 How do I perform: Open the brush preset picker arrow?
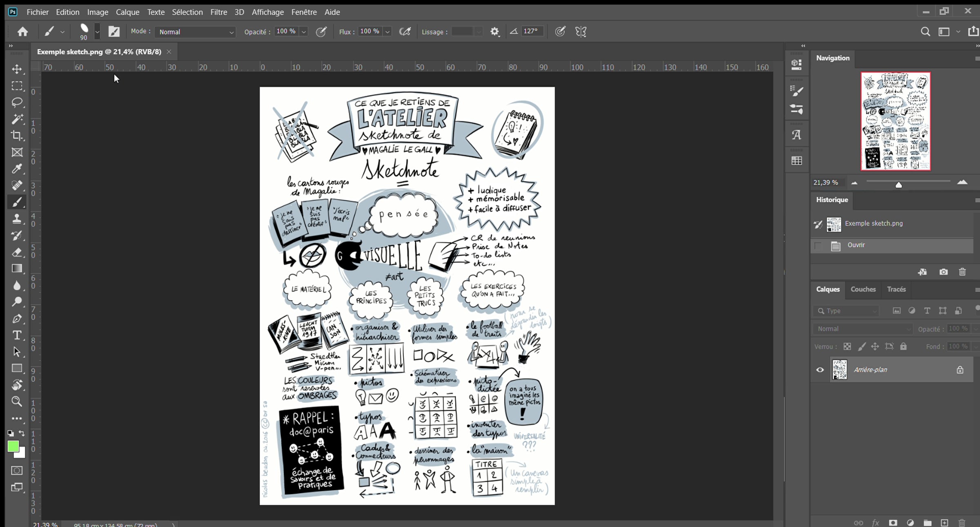coord(97,32)
